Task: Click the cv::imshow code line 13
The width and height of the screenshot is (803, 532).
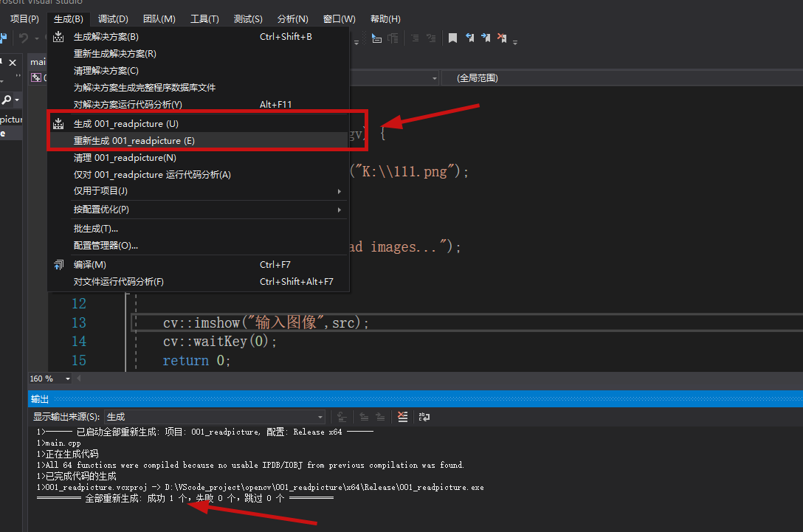Action: tap(266, 322)
